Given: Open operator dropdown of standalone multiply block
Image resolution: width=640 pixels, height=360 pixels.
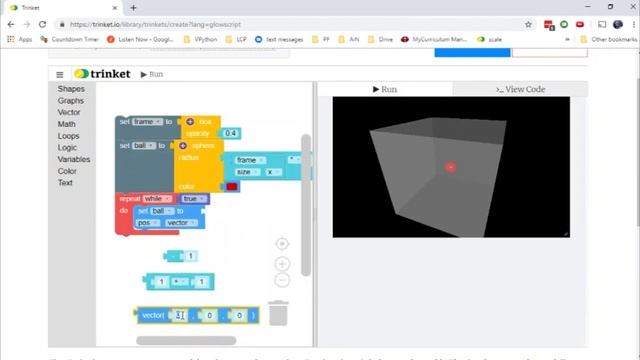Looking at the screenshot, I should tap(180, 282).
